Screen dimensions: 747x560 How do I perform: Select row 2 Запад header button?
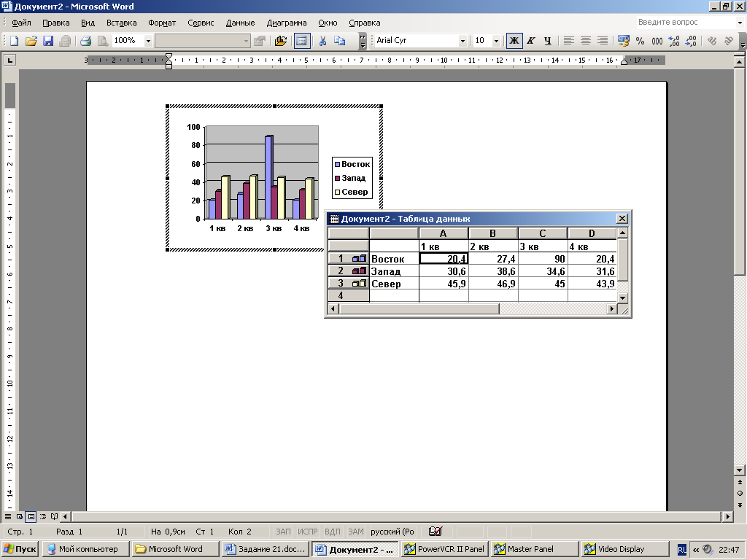coord(349,271)
